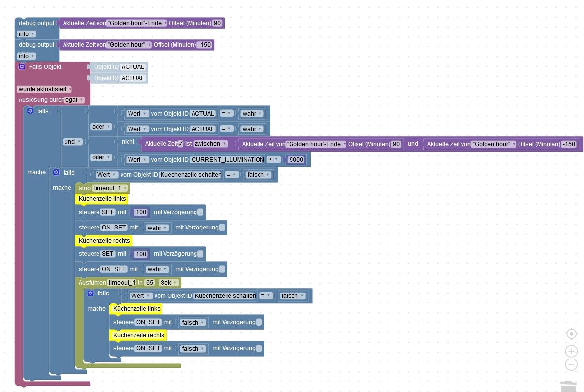
Task: Open the und logic operator dropdown
Action: tap(72, 142)
